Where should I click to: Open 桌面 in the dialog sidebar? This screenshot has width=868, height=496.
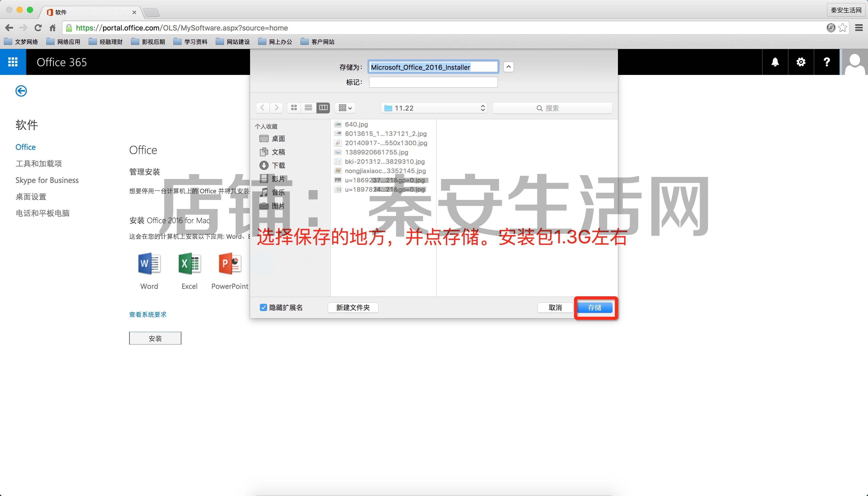click(x=273, y=139)
